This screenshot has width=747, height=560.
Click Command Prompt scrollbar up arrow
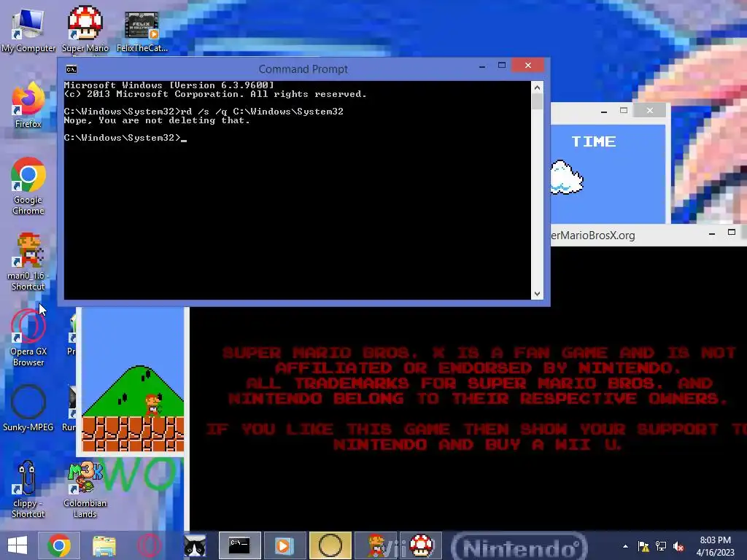pyautogui.click(x=537, y=87)
